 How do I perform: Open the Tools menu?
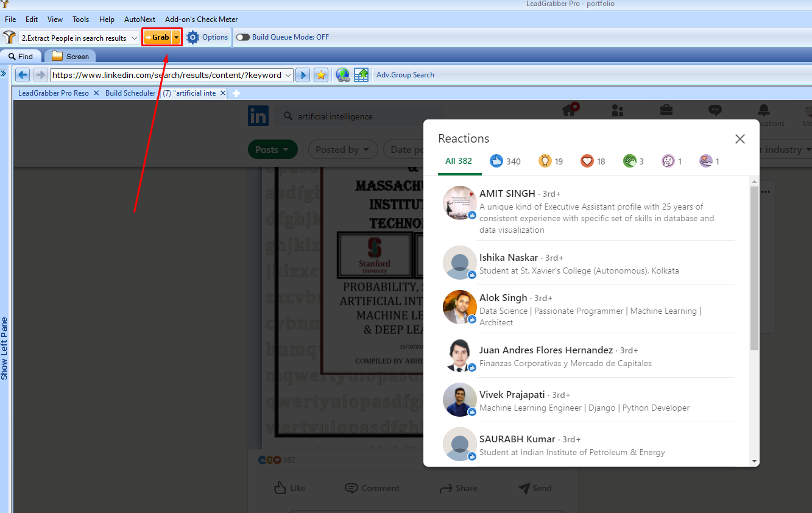point(81,19)
